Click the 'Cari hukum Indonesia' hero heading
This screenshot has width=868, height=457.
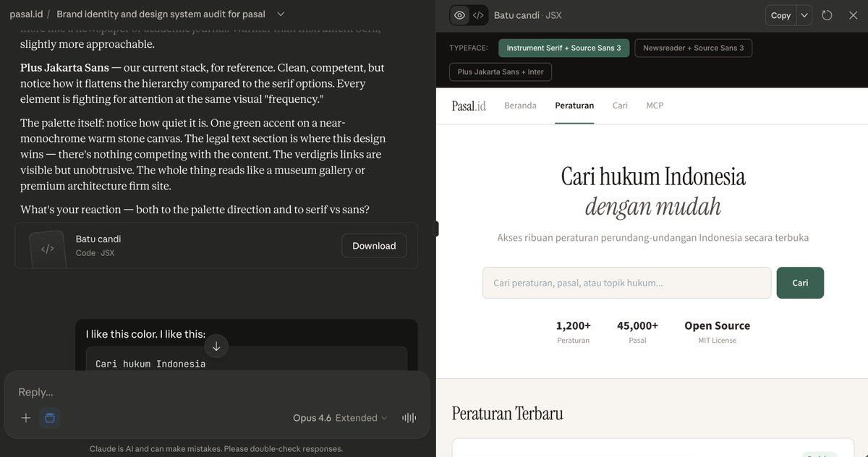653,176
